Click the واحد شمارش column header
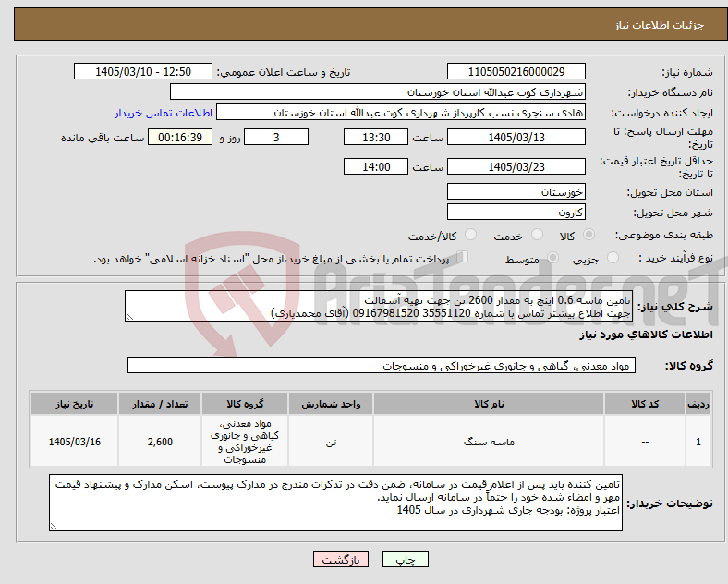This screenshot has width=728, height=584. (331, 404)
